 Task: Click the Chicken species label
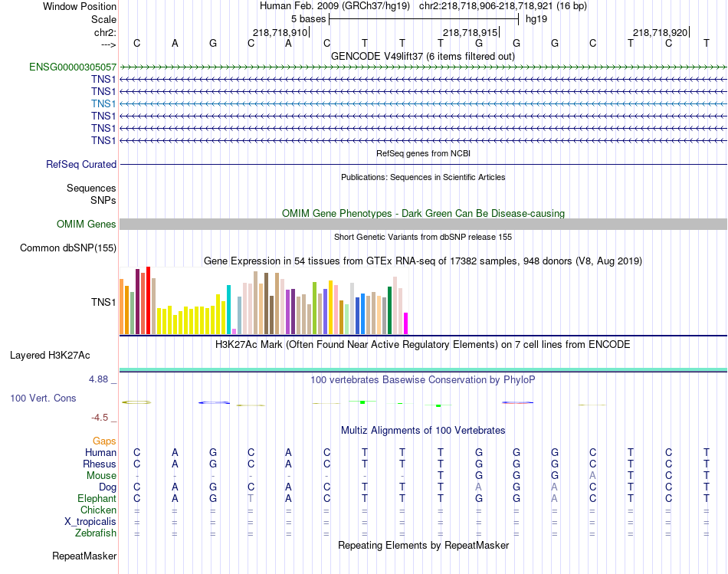click(98, 510)
